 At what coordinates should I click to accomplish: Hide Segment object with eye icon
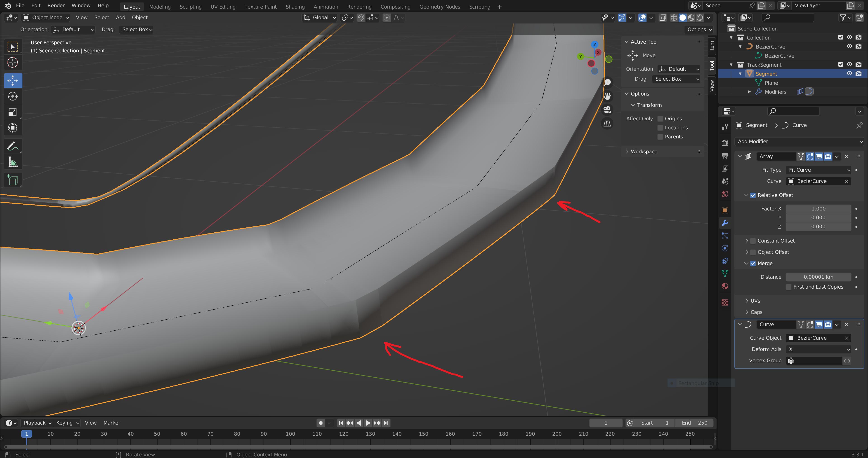click(x=849, y=73)
